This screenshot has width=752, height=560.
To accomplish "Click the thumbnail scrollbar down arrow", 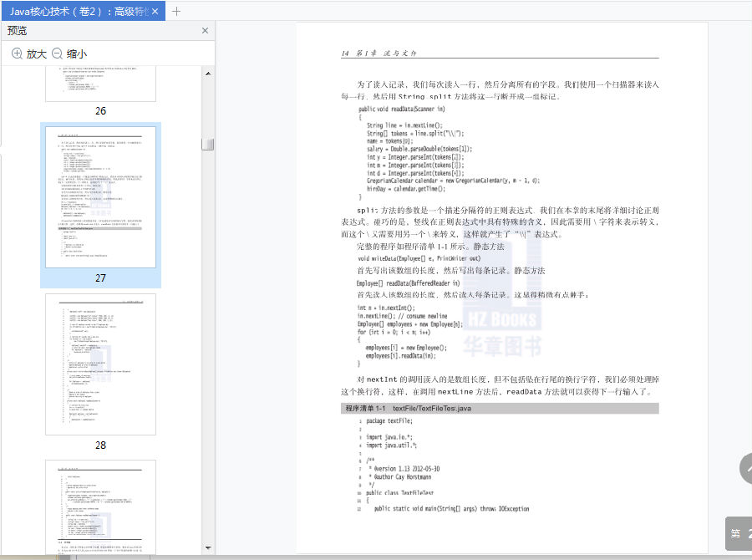I will 208,547.
